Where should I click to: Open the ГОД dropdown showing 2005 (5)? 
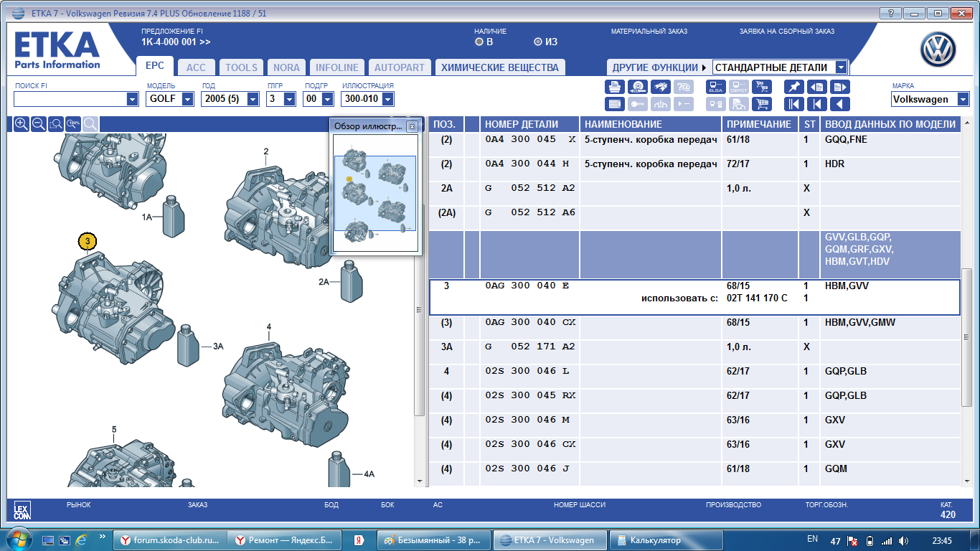[x=253, y=99]
